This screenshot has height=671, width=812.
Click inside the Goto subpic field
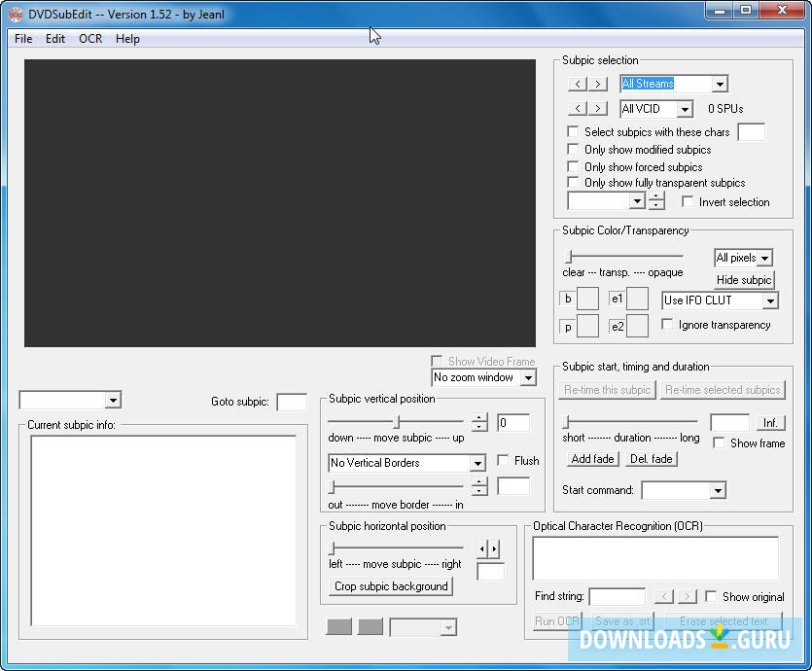tap(292, 402)
